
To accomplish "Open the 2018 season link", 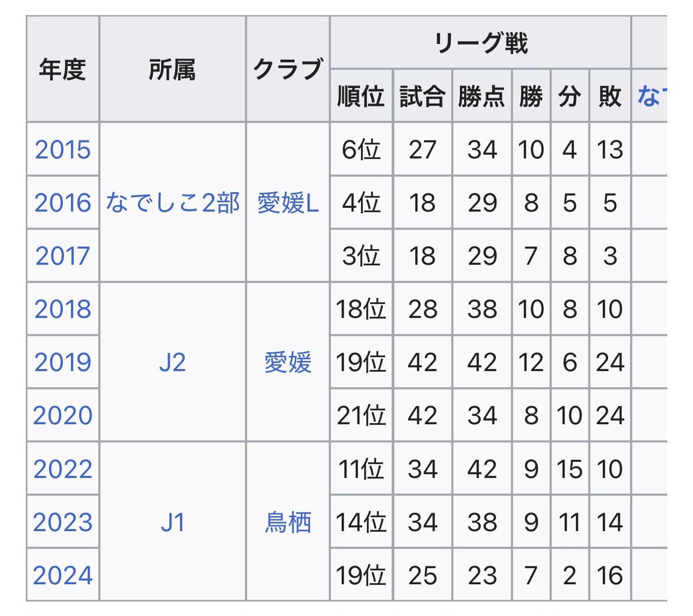I will point(63,309).
